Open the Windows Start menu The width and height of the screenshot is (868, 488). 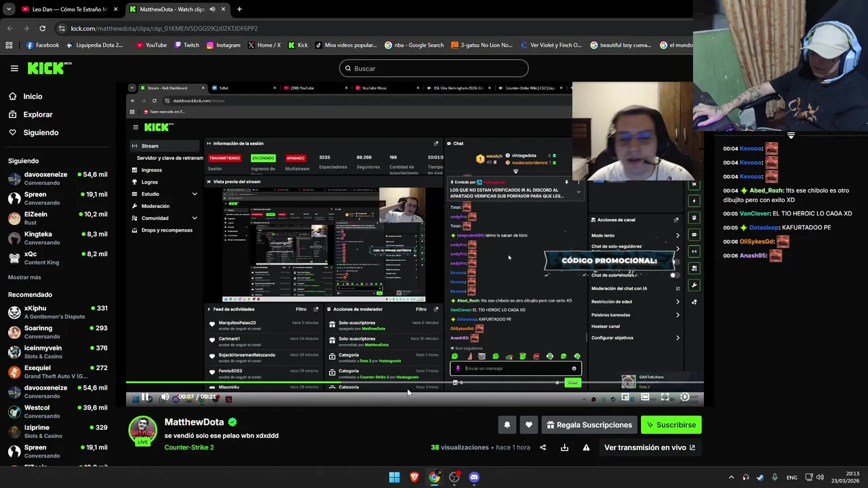[394, 477]
